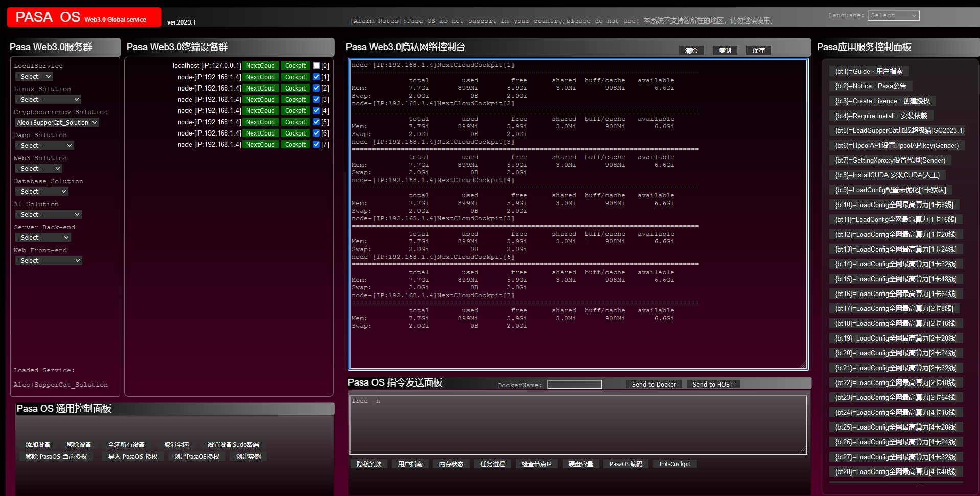Screen dimensions: 980x496
Task: Click the 清除 clear console button
Action: tap(691, 50)
